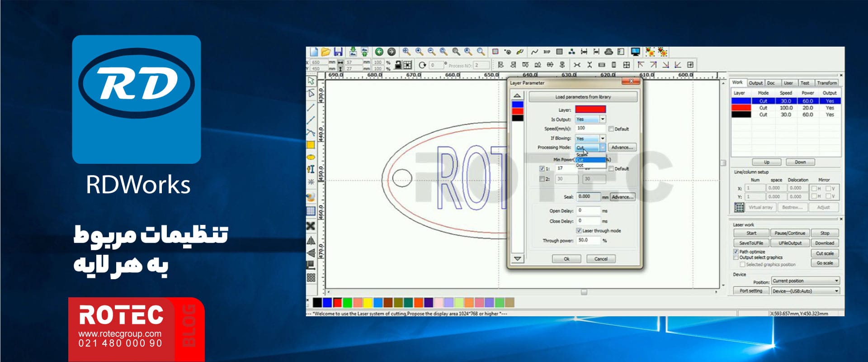868x362 pixels.
Task: Choose Dot from Processing Mode list
Action: click(x=580, y=166)
